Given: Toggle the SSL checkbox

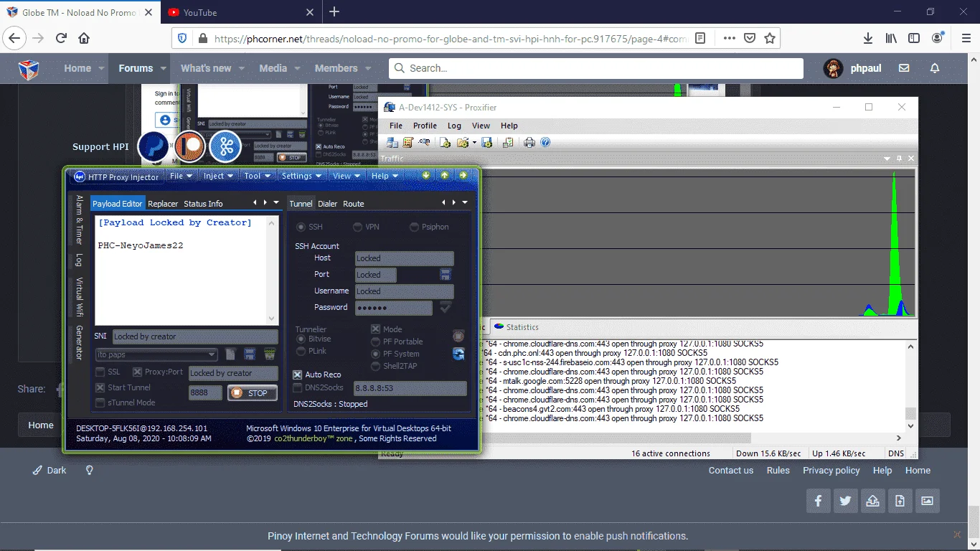Looking at the screenshot, I should pyautogui.click(x=100, y=372).
